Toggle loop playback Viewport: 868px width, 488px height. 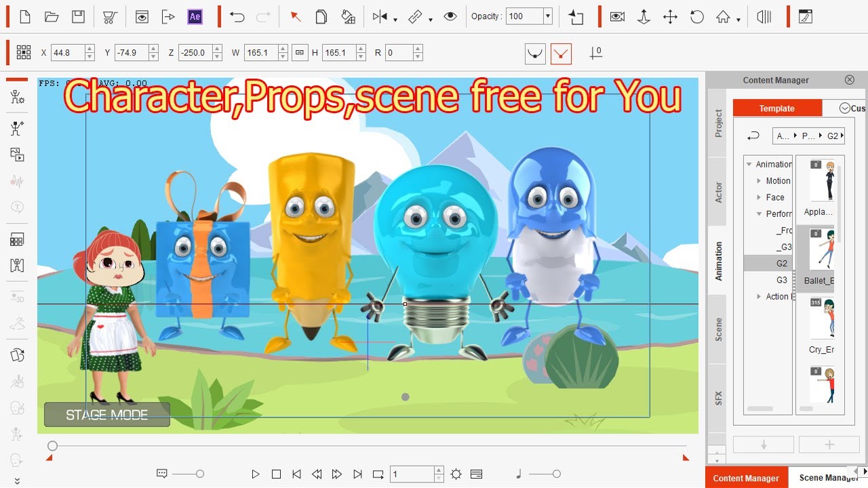click(378, 474)
